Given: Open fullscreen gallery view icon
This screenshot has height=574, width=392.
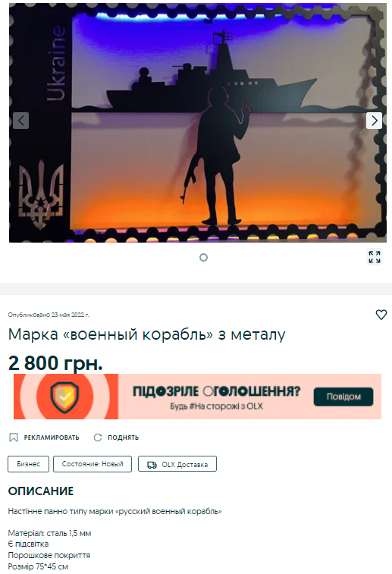Looking at the screenshot, I should click(x=374, y=257).
